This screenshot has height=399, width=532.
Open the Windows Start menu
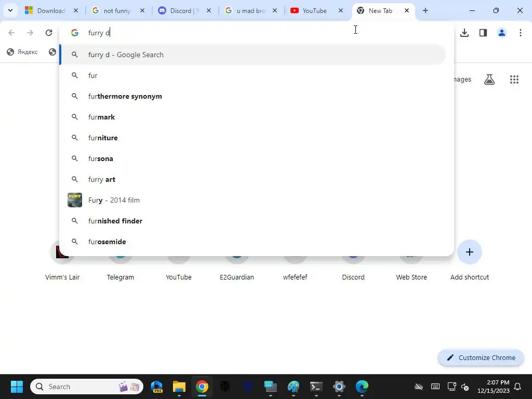[x=17, y=387]
